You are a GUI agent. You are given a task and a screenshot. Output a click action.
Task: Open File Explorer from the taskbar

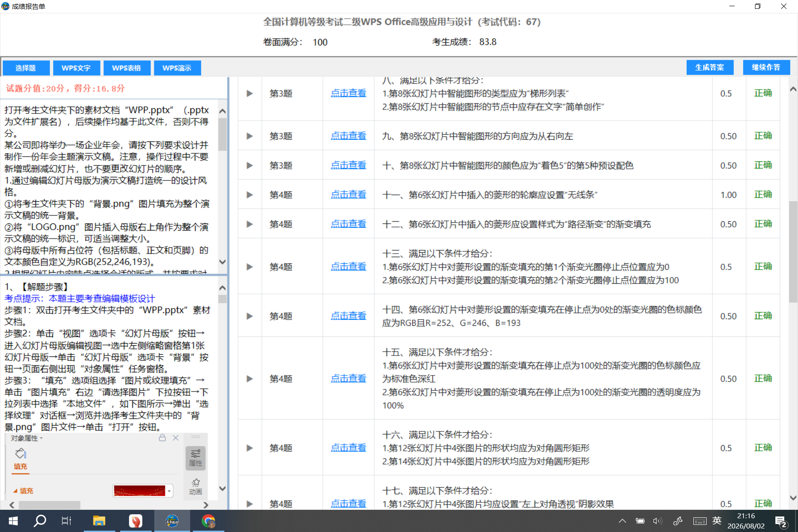pyautogui.click(x=99, y=521)
